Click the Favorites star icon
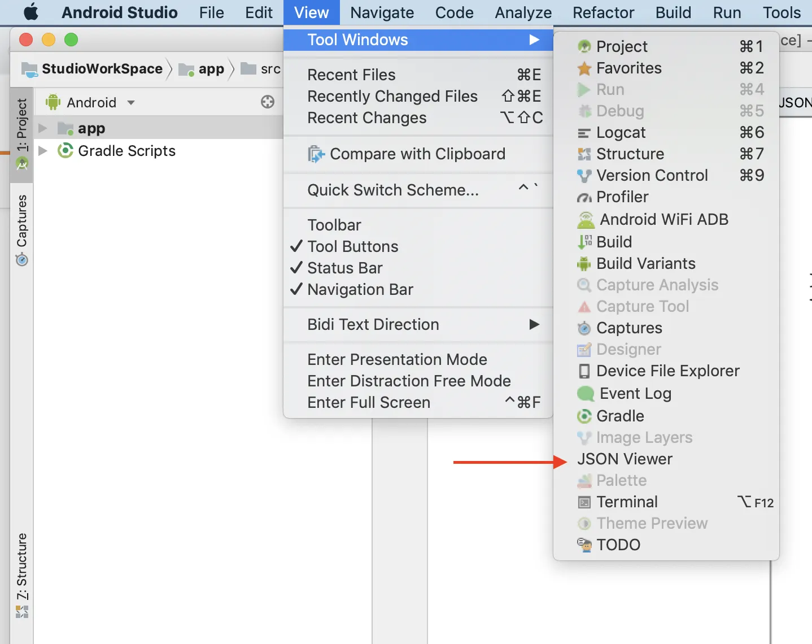The image size is (812, 644). [x=584, y=68]
